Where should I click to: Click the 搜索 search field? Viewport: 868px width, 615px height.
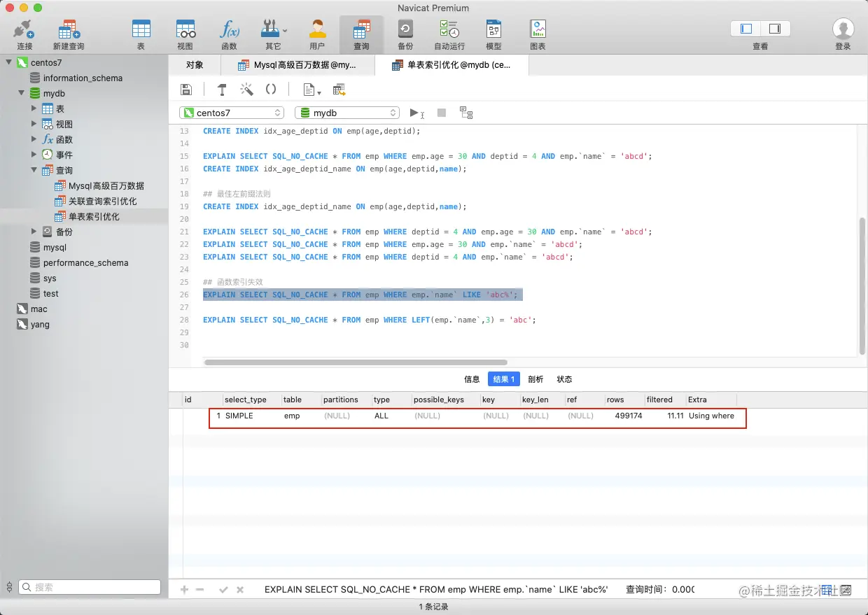pos(90,587)
